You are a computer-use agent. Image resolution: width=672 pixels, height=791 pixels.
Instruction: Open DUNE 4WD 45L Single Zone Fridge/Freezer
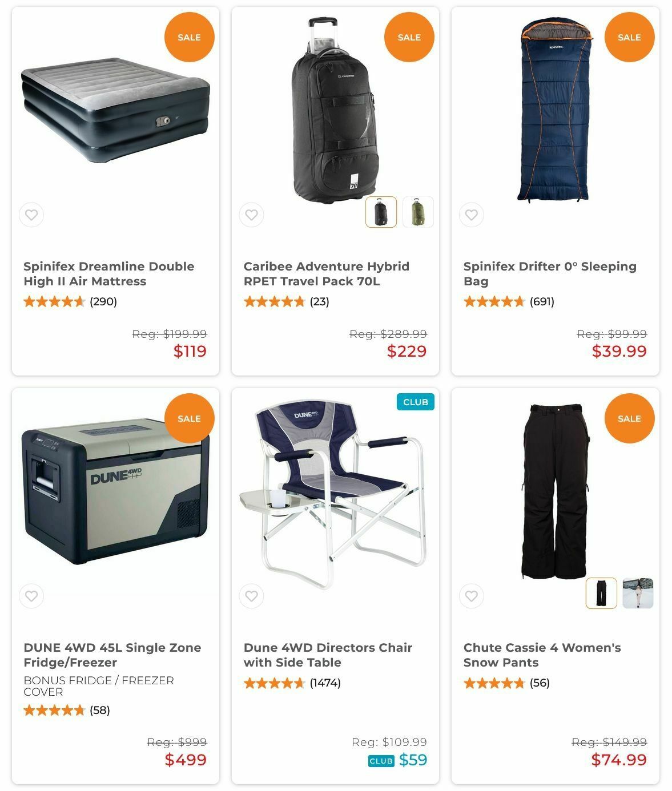pos(112,655)
